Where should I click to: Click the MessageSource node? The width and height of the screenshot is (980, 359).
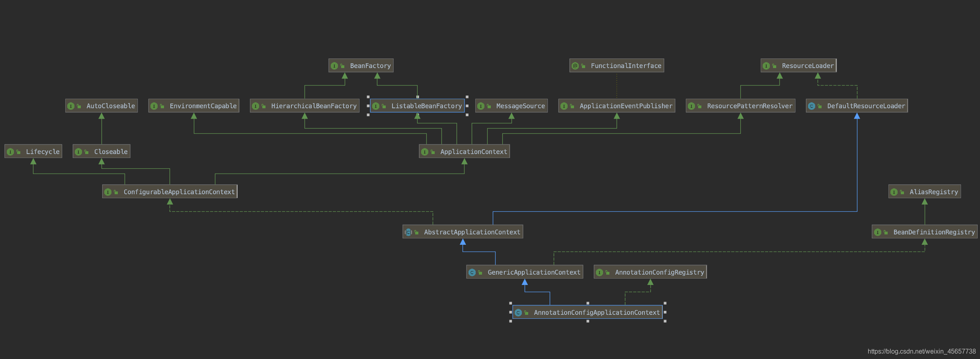tap(511, 106)
